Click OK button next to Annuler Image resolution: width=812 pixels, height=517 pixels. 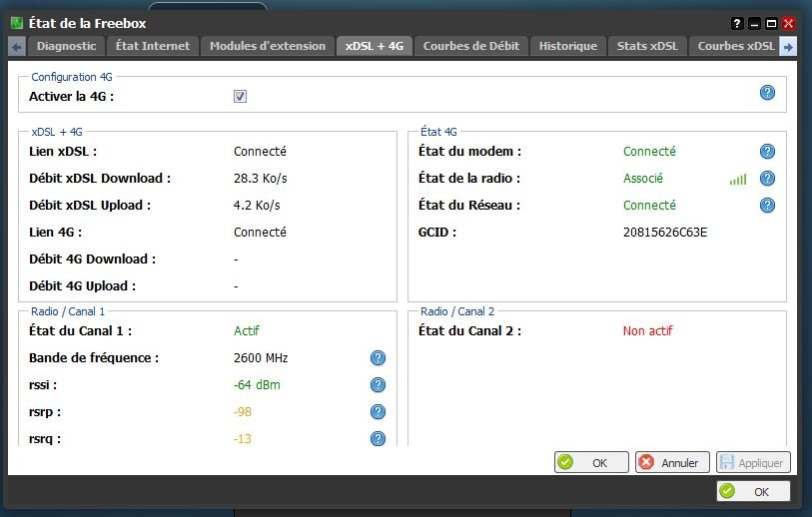pos(591,463)
